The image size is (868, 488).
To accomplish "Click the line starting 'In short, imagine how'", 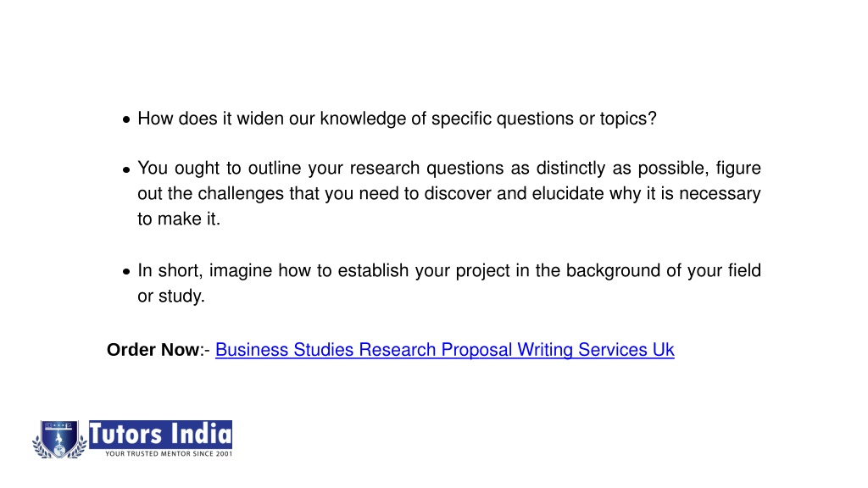I will click(449, 270).
